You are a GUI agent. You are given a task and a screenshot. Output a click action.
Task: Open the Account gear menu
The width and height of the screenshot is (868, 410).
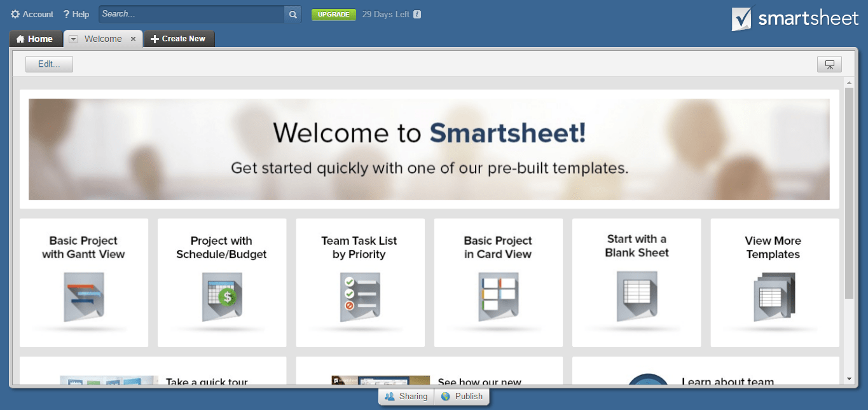(x=32, y=14)
